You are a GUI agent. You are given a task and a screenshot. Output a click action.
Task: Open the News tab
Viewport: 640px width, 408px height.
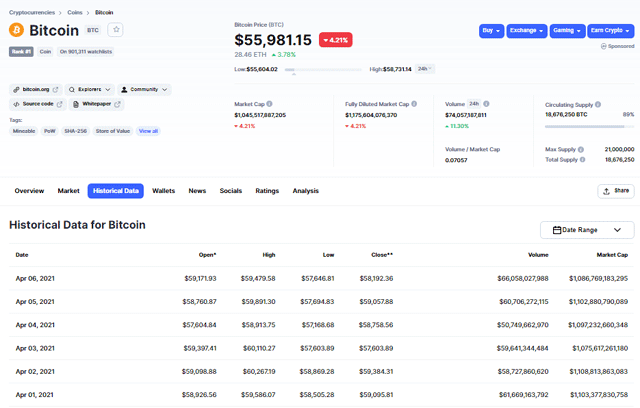[197, 191]
